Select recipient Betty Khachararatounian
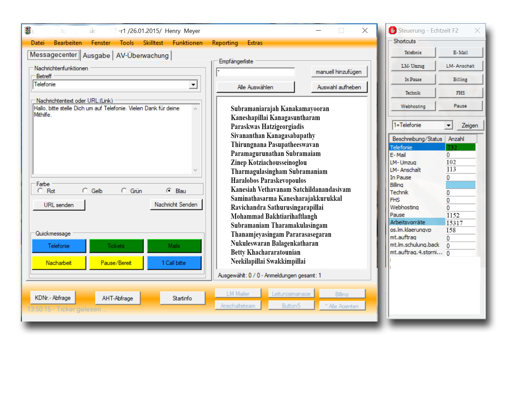Screen dimensions: 532x399 [x=265, y=252]
